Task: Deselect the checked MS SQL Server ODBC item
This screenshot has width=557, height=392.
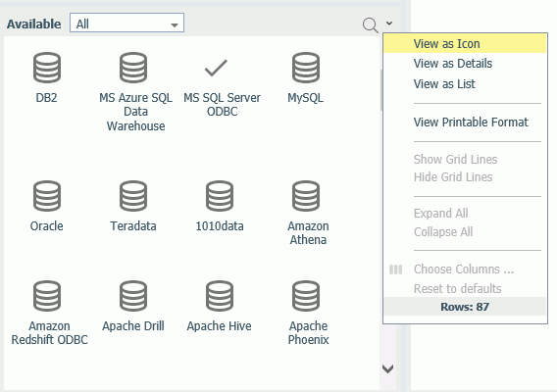Action: coord(216,68)
